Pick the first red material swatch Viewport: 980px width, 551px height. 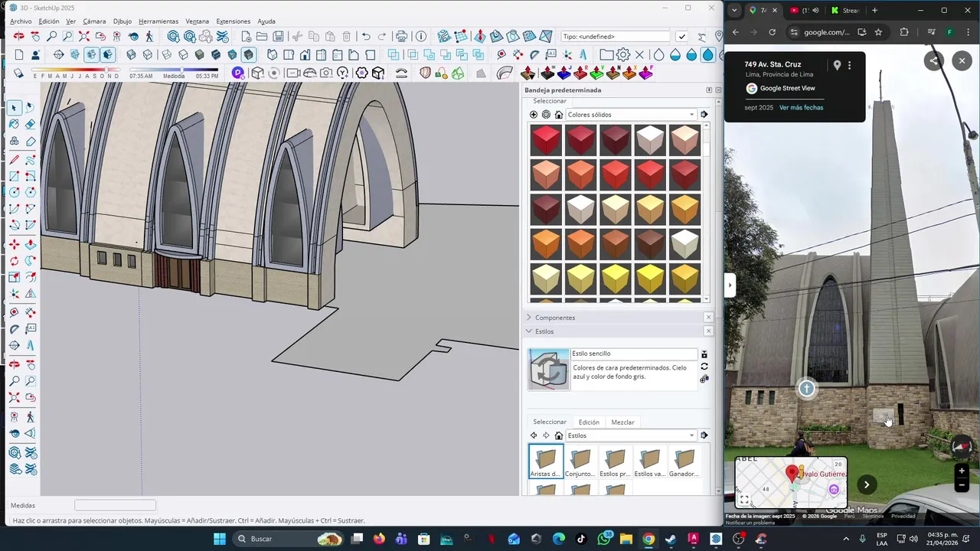(546, 140)
